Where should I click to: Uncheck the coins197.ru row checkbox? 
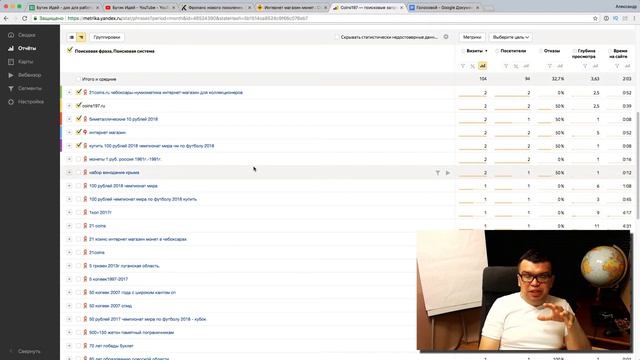[x=79, y=105]
